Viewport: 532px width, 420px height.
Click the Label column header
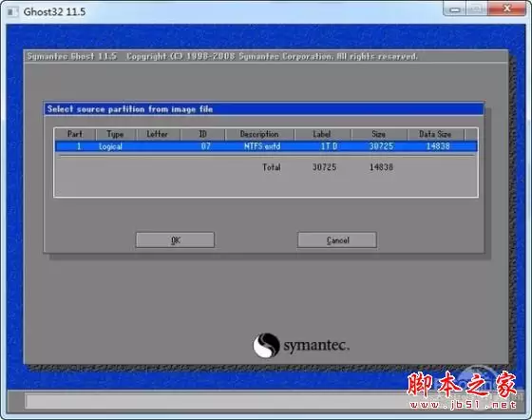(323, 134)
